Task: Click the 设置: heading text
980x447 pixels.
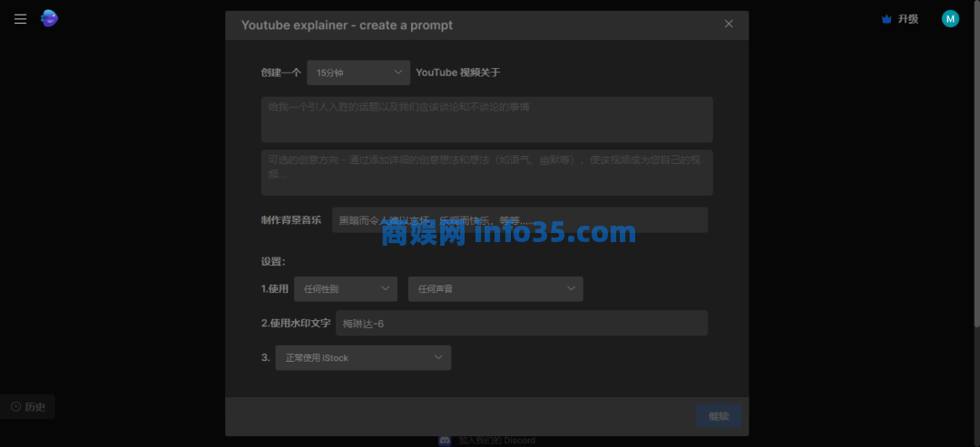Action: pyautogui.click(x=273, y=262)
